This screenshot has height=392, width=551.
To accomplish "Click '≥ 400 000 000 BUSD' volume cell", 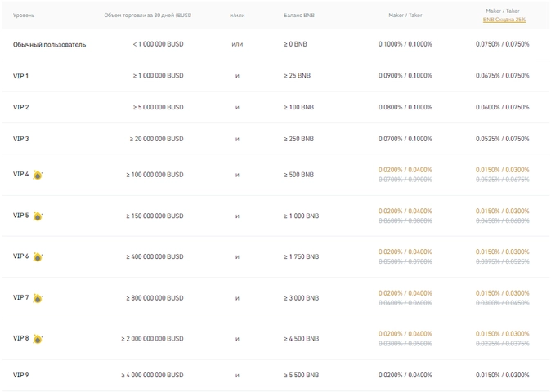I will [155, 257].
